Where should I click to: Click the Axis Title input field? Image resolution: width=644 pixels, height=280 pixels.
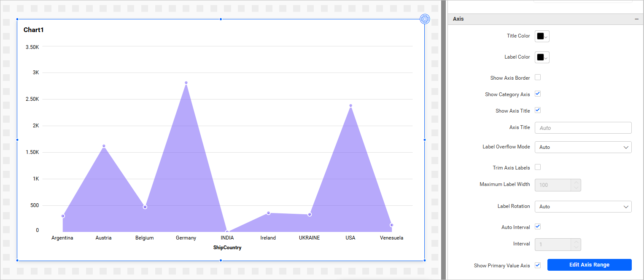[x=583, y=128]
